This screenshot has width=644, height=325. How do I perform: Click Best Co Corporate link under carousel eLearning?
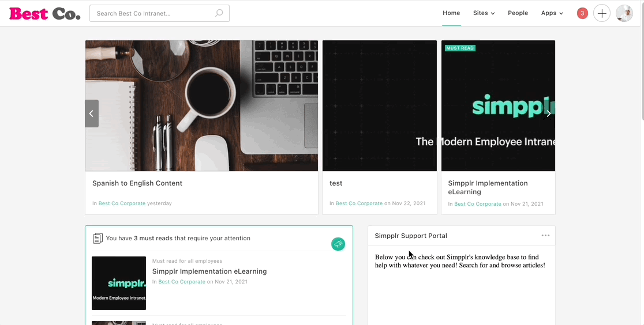pyautogui.click(x=478, y=204)
